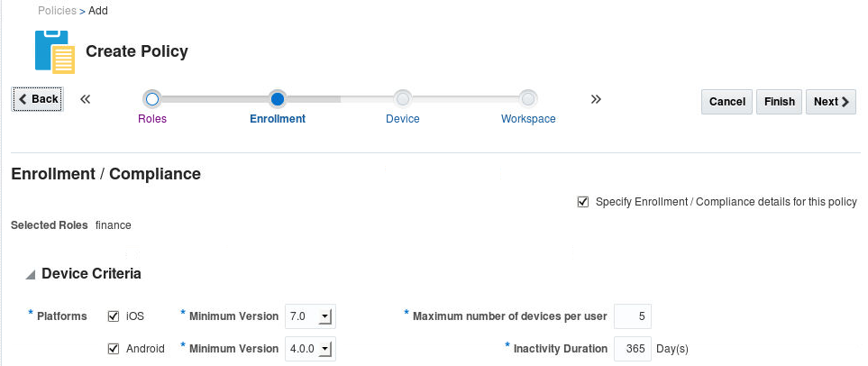
Task: Click the Device step circle
Action: click(x=403, y=99)
